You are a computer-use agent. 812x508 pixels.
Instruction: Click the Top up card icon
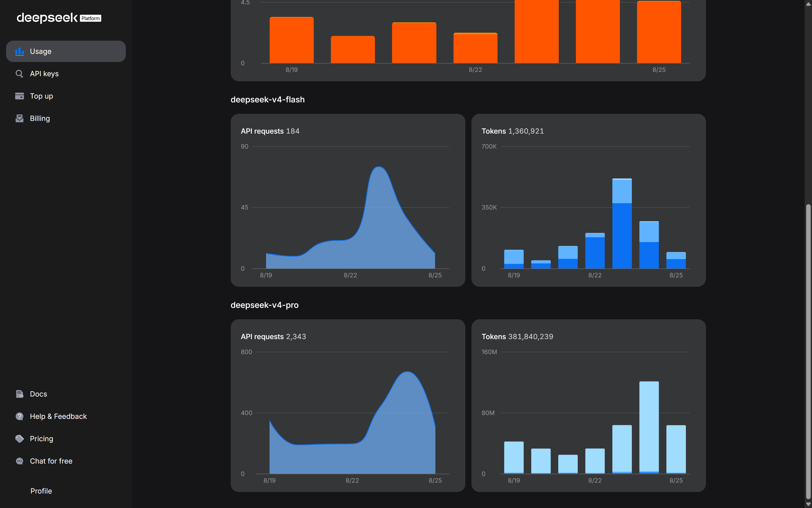20,96
